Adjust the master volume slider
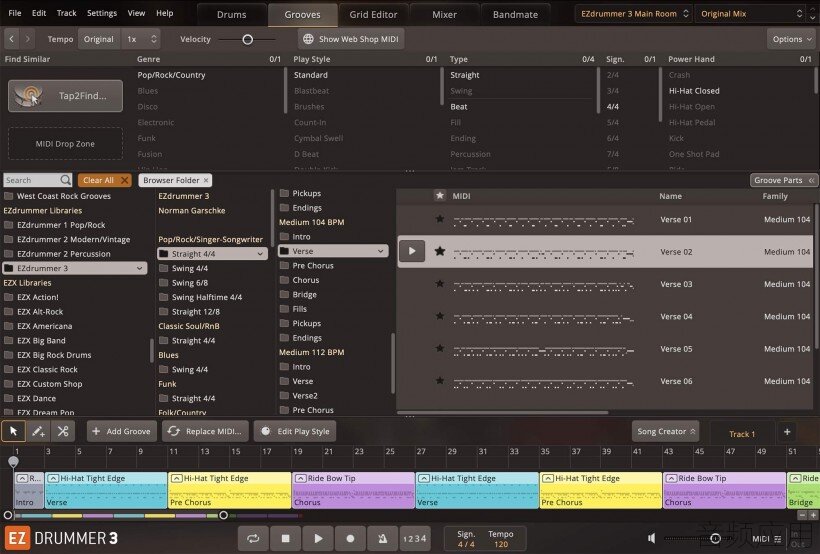 pos(715,538)
